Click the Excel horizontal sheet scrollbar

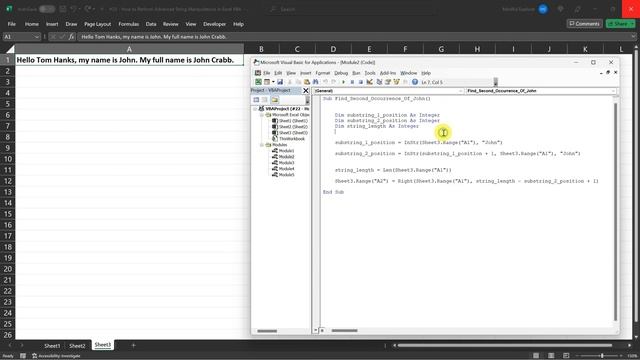pos(505,345)
